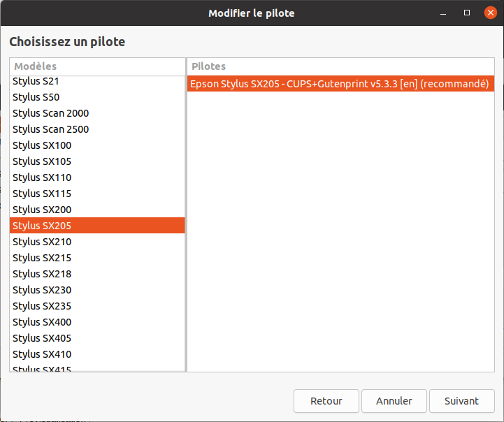
Task: Close the dialog with the orange X
Action: pos(490,13)
